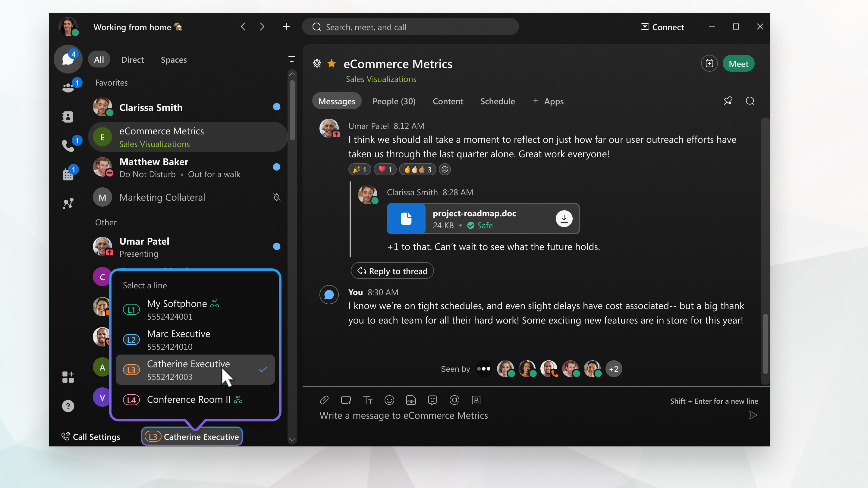868x488 pixels.
Task: Download the project-roadmap.doc file
Action: [564, 218]
